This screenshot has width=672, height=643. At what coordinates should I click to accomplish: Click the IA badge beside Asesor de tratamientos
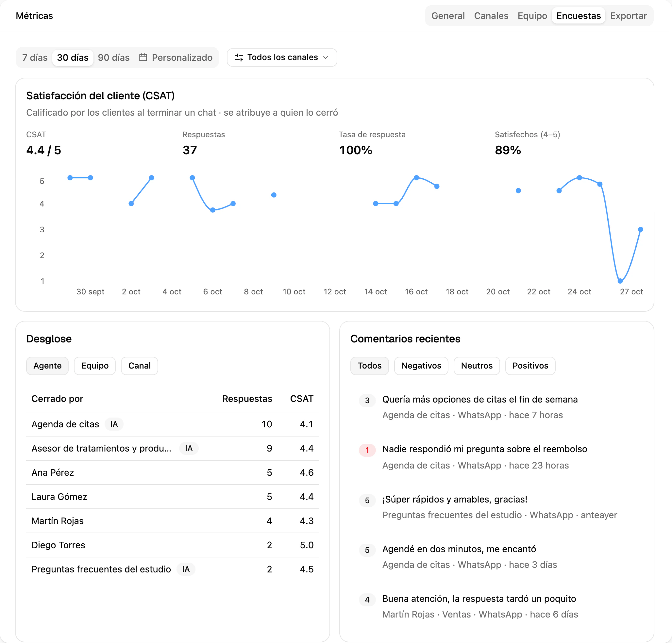tap(189, 448)
